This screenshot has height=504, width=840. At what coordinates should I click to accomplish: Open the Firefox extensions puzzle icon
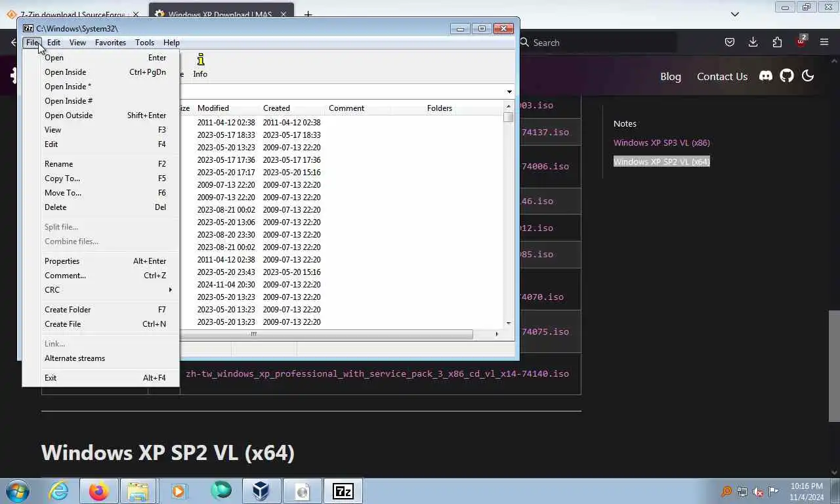[x=777, y=42]
